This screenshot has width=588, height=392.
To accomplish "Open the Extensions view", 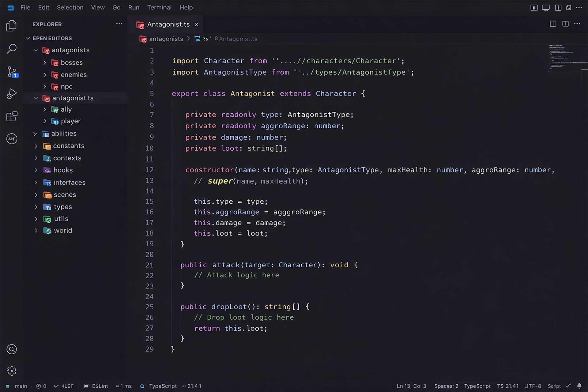I will (12, 116).
